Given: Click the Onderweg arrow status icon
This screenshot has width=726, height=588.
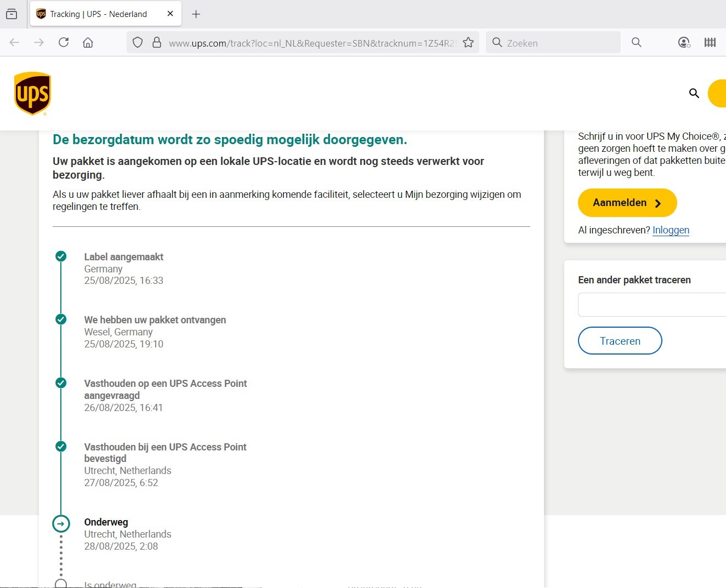Looking at the screenshot, I should 61,524.
